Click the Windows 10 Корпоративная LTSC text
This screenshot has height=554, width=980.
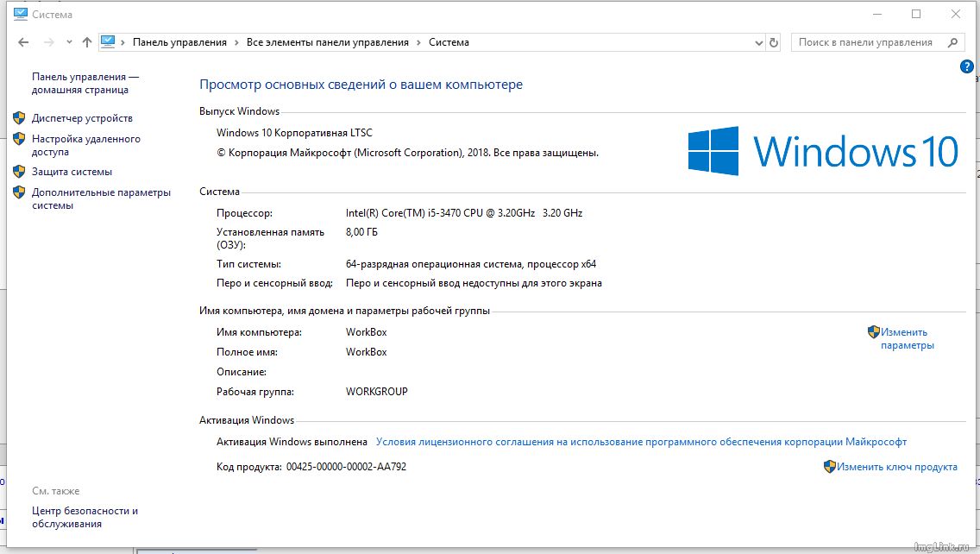(294, 133)
